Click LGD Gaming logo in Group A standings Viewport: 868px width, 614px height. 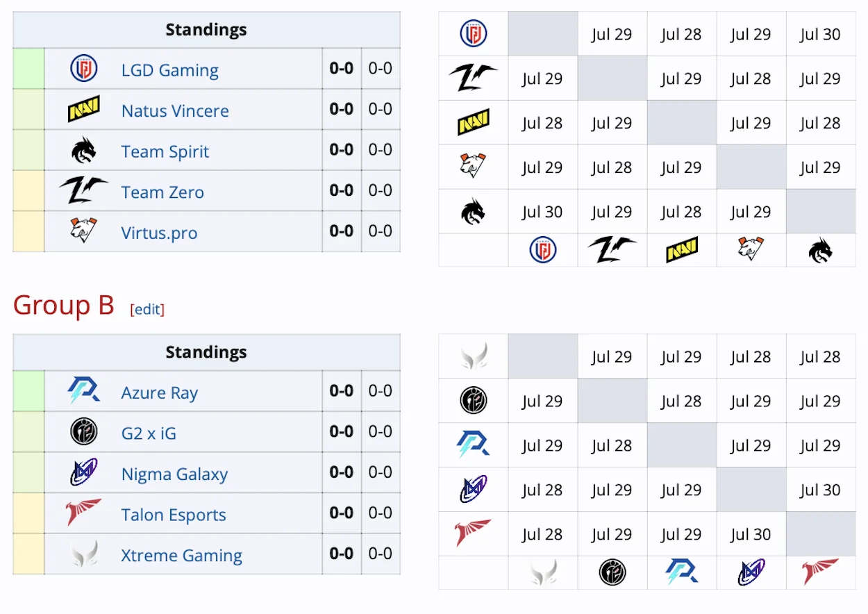(x=83, y=69)
